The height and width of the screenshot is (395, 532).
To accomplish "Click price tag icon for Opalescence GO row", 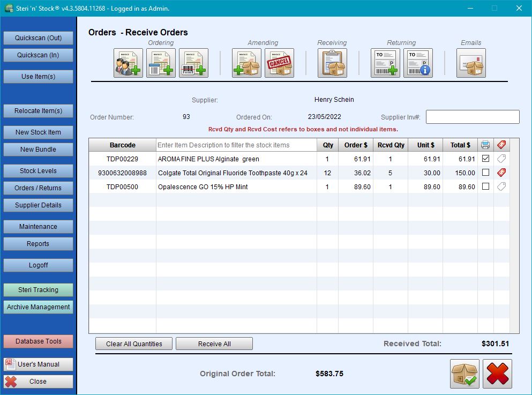I will 501,187.
